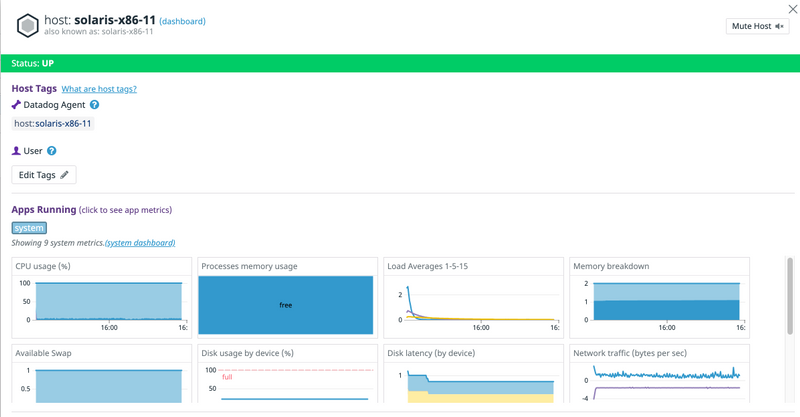Click the 'free' label in memory chart

[x=286, y=305]
